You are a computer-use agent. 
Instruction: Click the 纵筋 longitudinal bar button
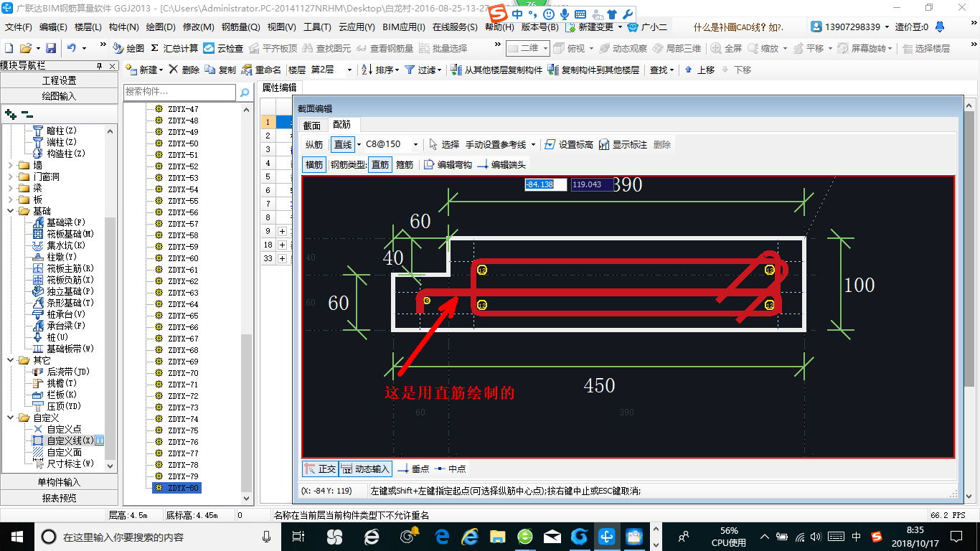tap(314, 144)
